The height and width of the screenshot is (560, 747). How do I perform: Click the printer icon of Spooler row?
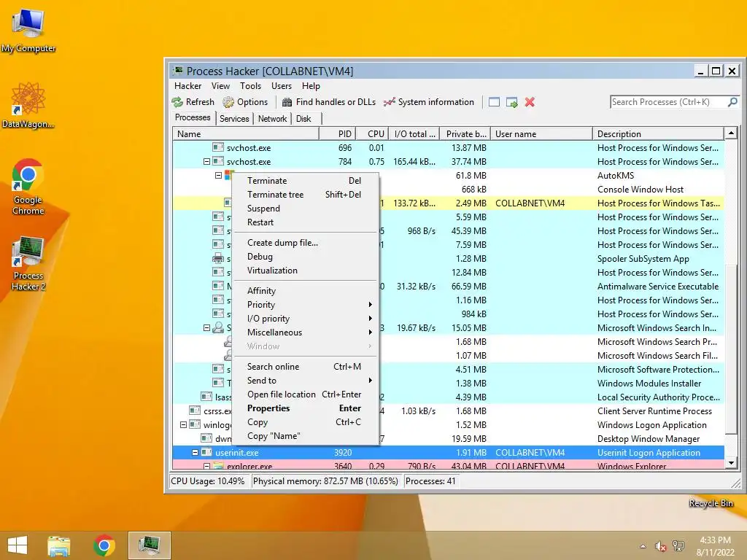coord(217,259)
